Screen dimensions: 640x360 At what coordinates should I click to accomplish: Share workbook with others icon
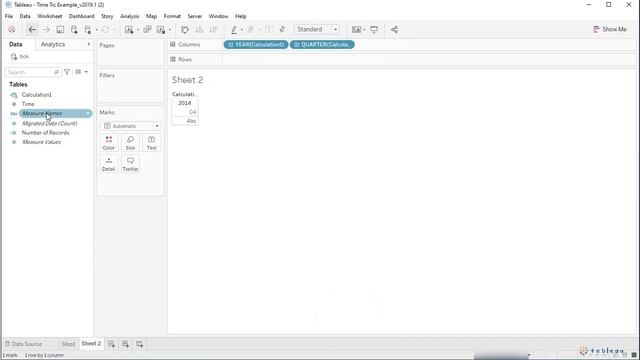click(x=394, y=29)
